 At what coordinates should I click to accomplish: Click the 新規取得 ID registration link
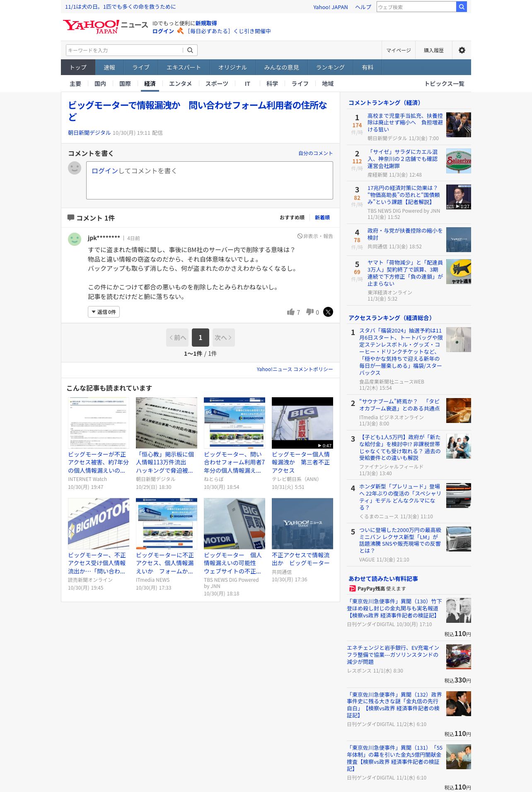point(206,23)
